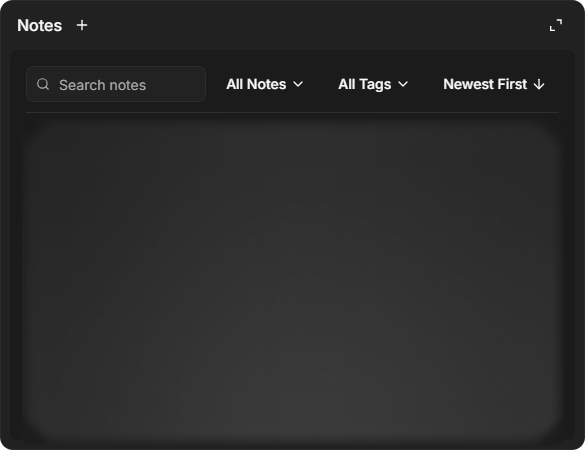The image size is (585, 450).
Task: Open the All Notes filter dropdown
Action: tap(265, 84)
